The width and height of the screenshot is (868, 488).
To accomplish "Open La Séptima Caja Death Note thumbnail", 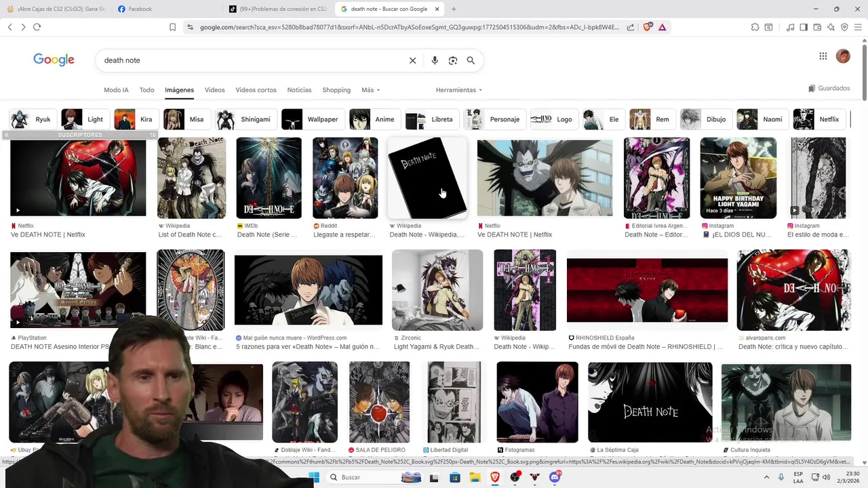I will pyautogui.click(x=650, y=403).
